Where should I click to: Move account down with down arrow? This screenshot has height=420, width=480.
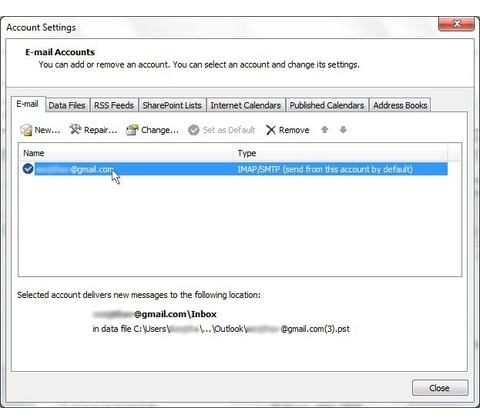coord(343,129)
